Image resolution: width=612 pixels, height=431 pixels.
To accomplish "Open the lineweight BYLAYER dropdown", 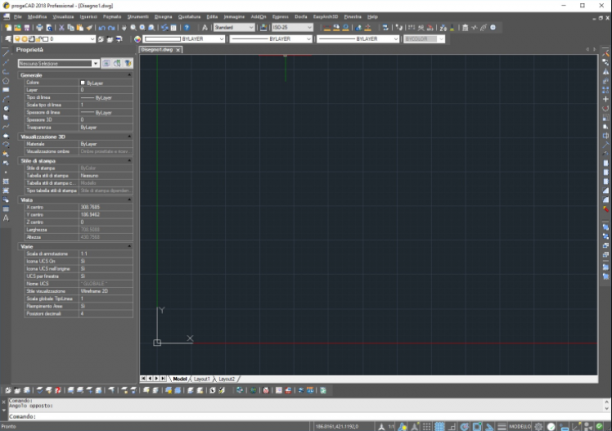I will tap(358, 39).
